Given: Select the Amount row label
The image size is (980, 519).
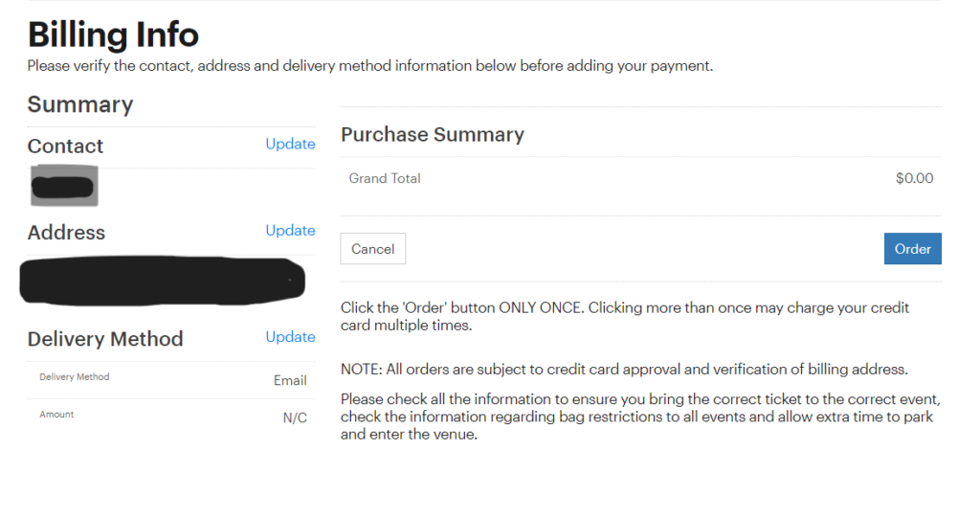Looking at the screenshot, I should pos(56,415).
